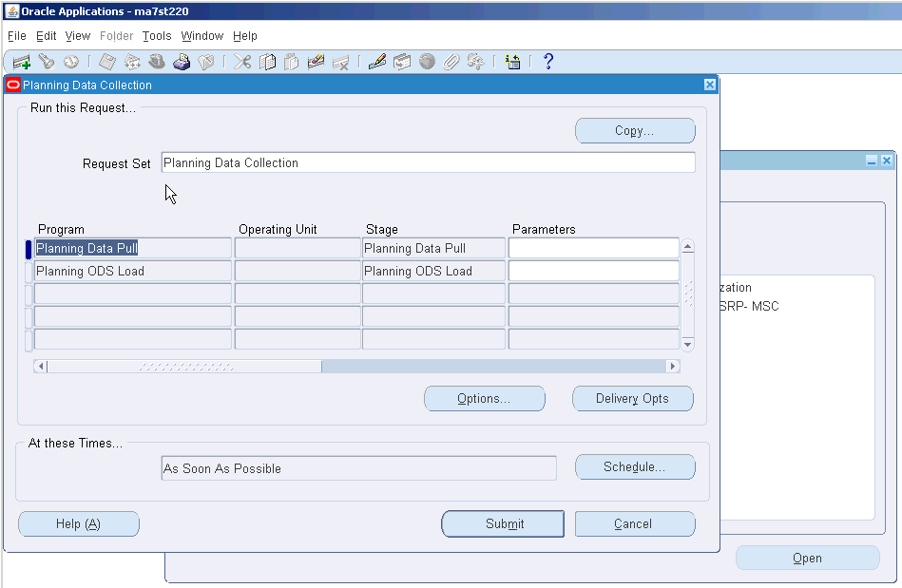This screenshot has width=902, height=588.
Task: Click the Paste clipboard toolbar icon
Action: pyautogui.click(x=292, y=62)
